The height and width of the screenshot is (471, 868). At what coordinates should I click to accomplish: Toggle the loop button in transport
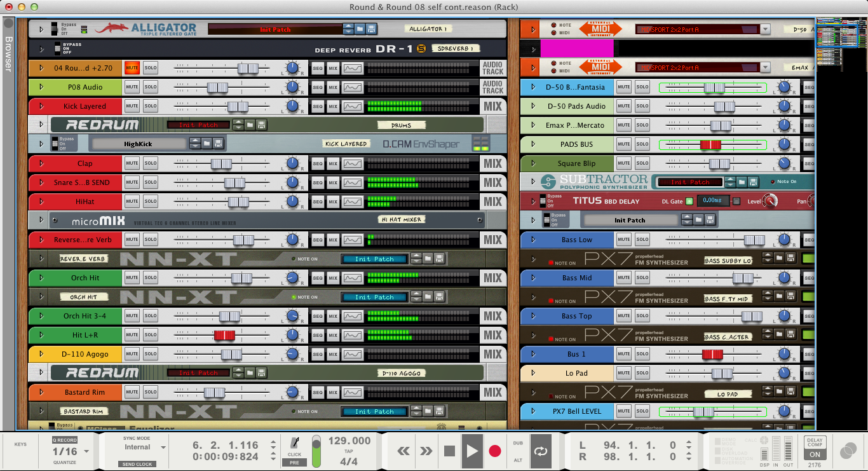(541, 451)
